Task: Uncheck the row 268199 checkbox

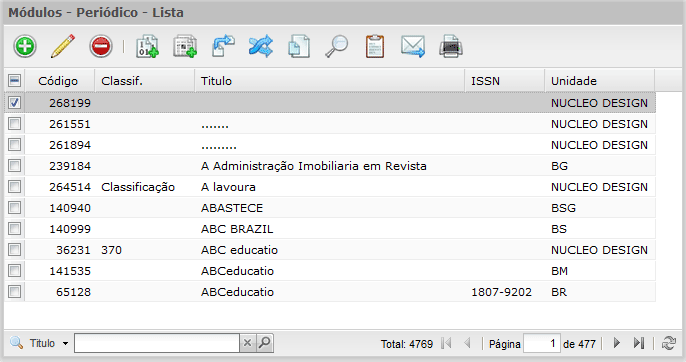Action: point(14,102)
